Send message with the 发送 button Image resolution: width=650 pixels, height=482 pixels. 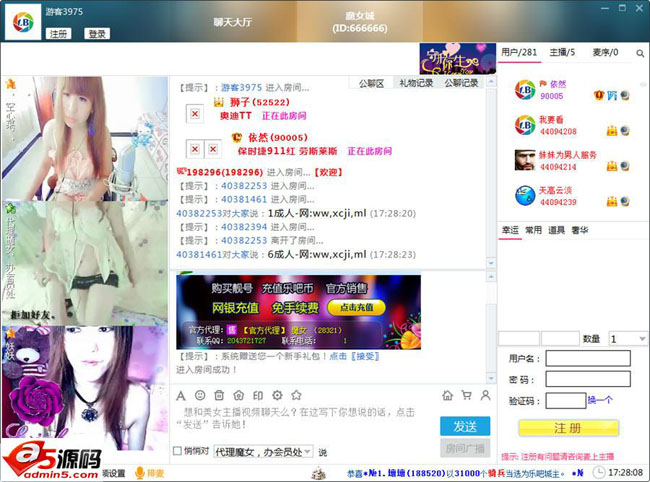465,426
